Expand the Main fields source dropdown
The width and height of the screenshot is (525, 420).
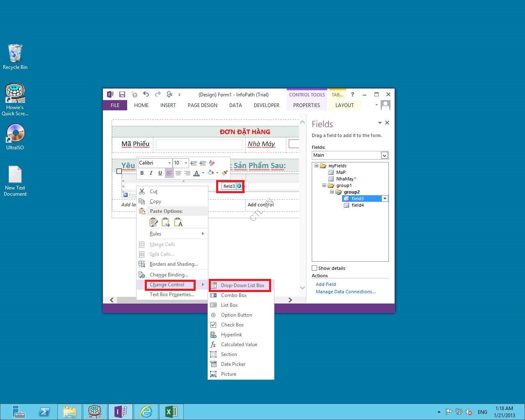click(384, 155)
